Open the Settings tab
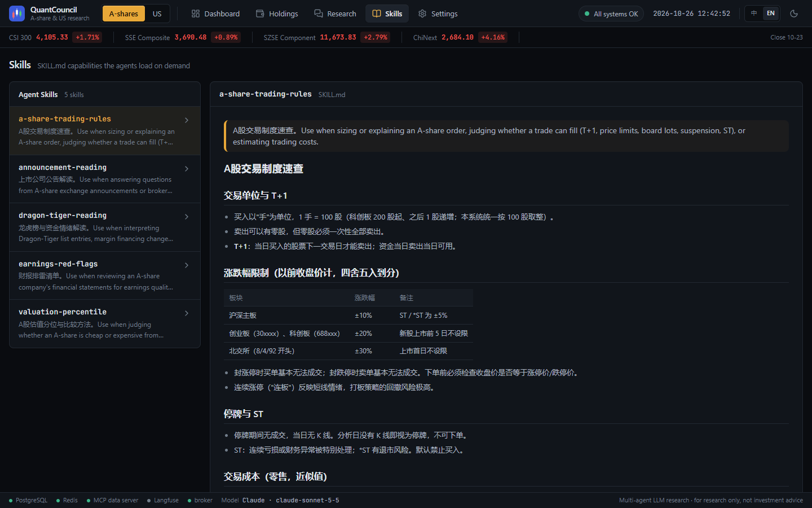 pyautogui.click(x=438, y=14)
